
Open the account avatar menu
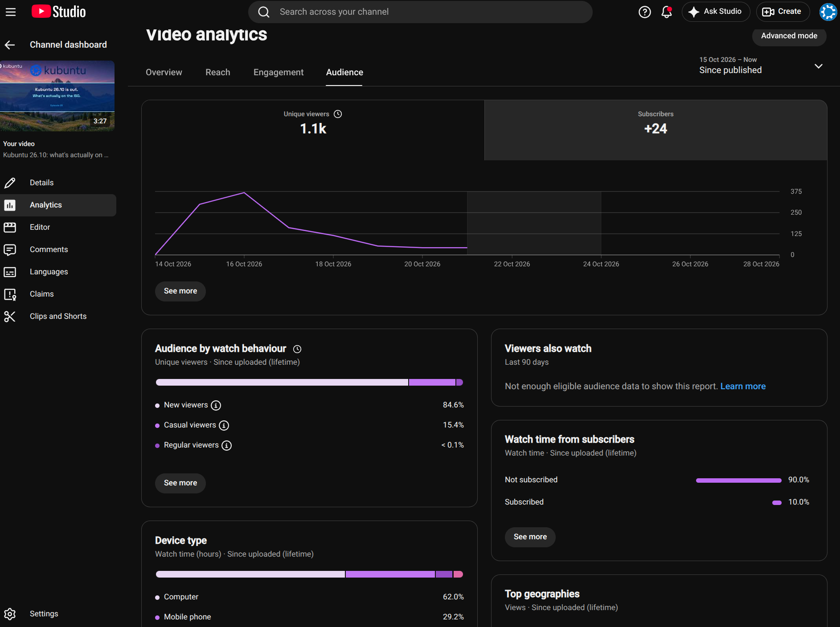[x=828, y=12]
